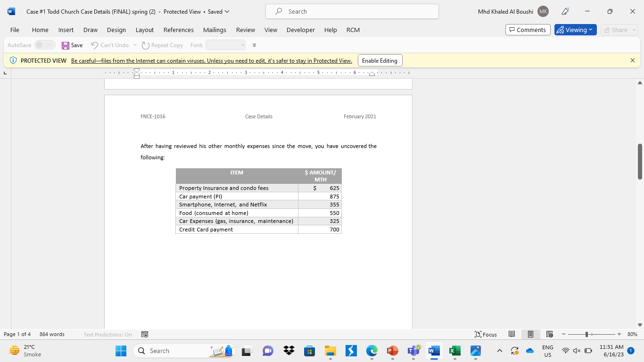Switch to Focus mode

pos(486,334)
